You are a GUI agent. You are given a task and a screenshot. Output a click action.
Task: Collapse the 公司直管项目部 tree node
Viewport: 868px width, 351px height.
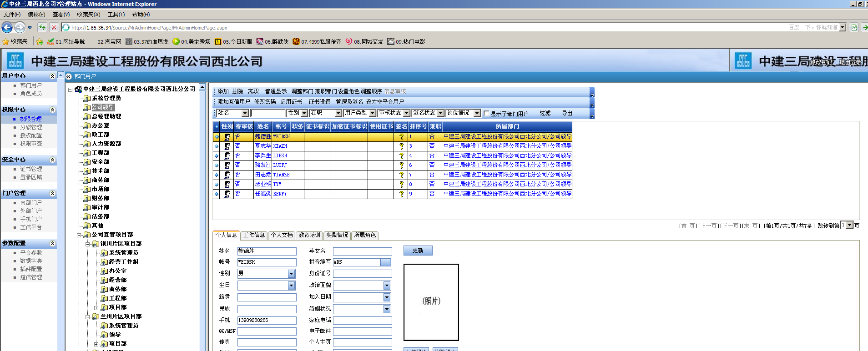[x=79, y=235]
